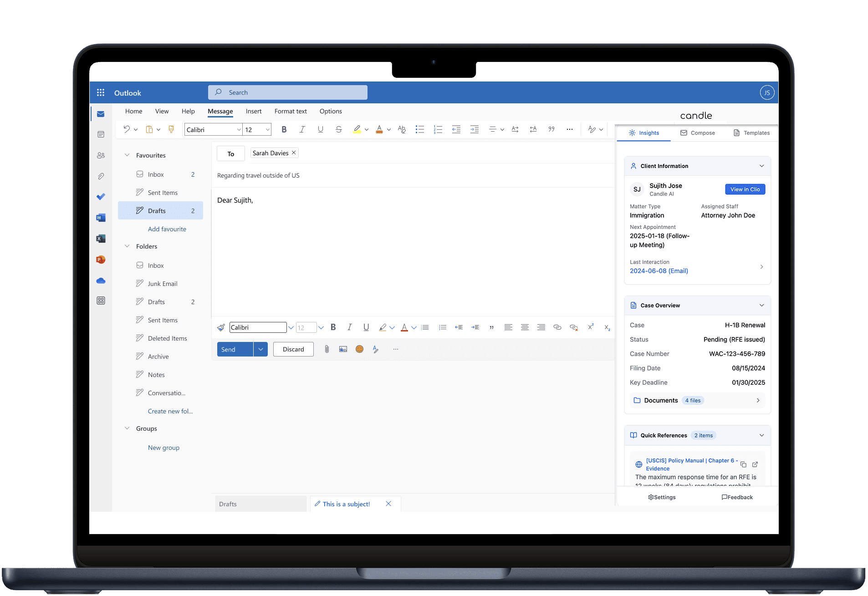This screenshot has height=596, width=868.
Task: Click Remove link icon in compose bar
Action: click(x=574, y=327)
